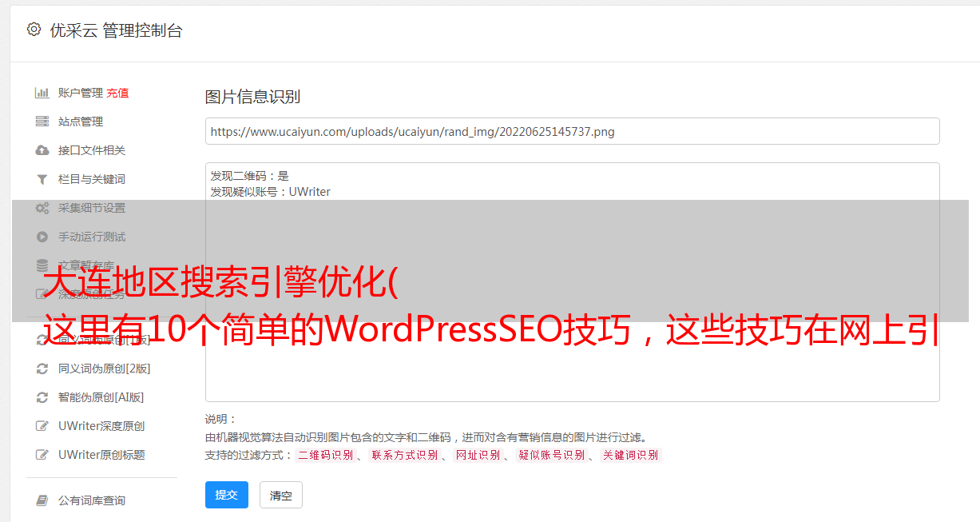Click the gears icon for 采集细节设置
980x522 pixels.
(42, 208)
